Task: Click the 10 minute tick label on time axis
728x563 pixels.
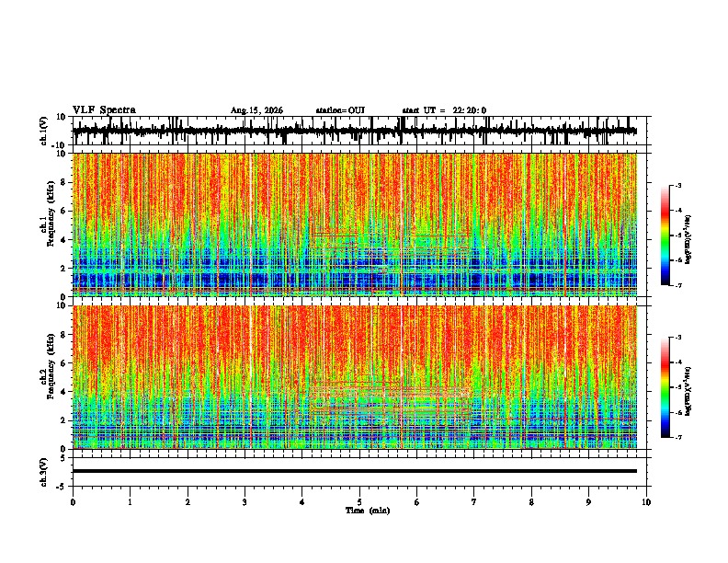Action: (x=646, y=502)
